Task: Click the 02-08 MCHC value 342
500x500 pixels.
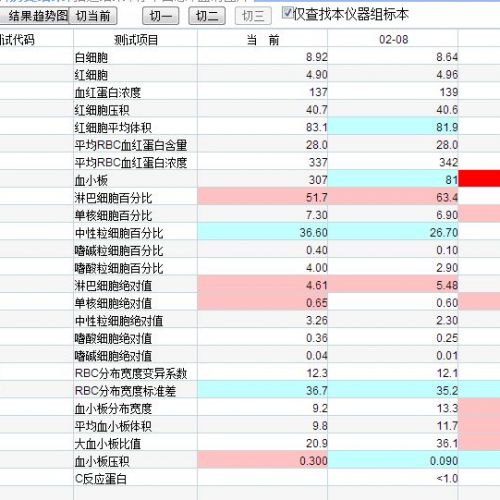Action: (449, 162)
